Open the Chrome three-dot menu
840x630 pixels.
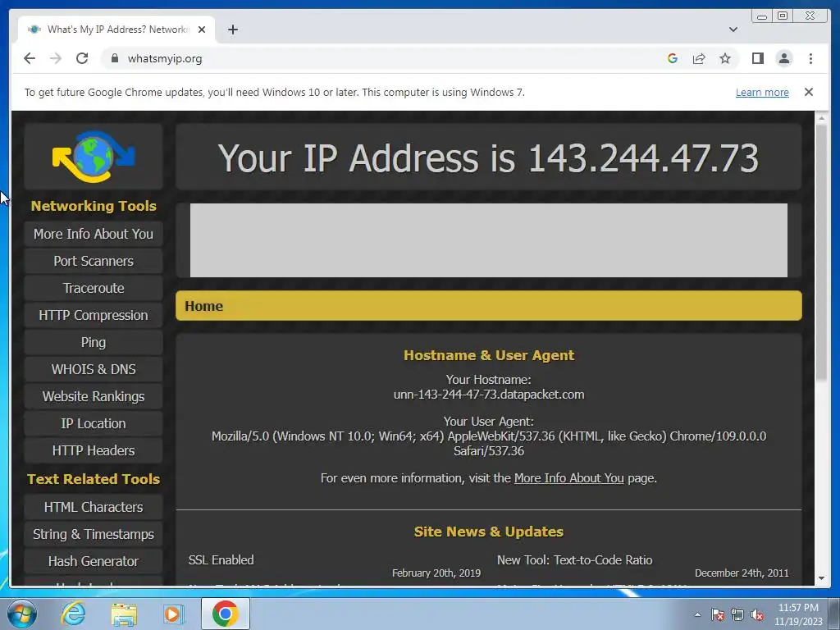coord(810,58)
